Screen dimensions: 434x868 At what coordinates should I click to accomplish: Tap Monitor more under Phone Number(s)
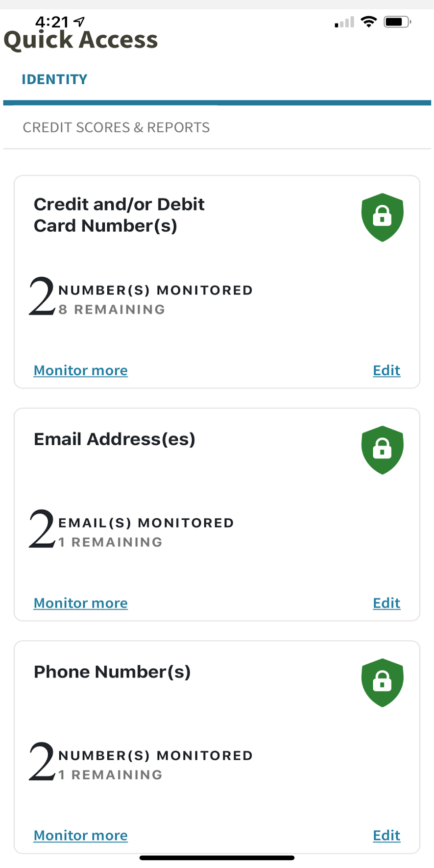80,835
